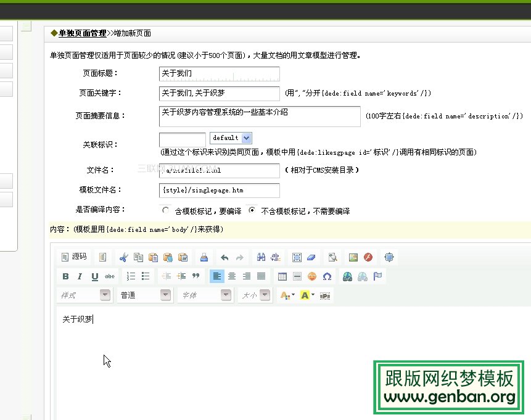Select the 不含模板标记,不需要编译 radio option
This screenshot has width=531, height=420.
point(252,210)
